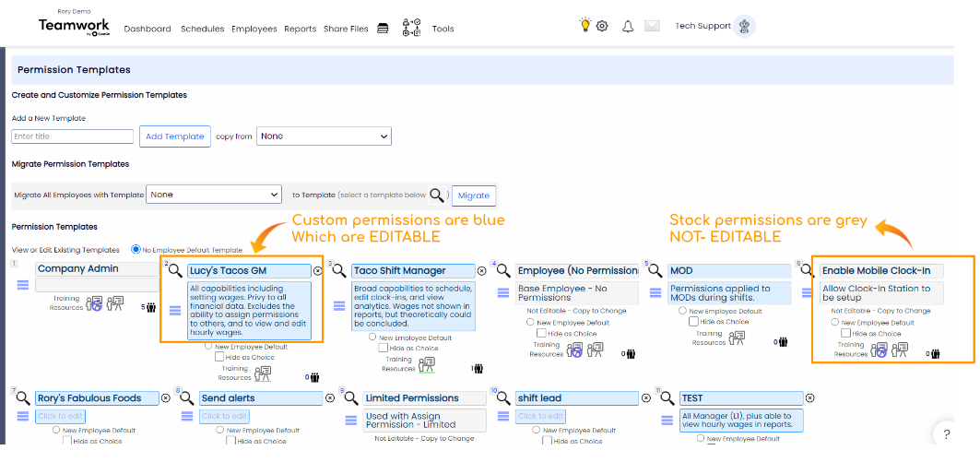Click the Tech Support user name

[703, 26]
